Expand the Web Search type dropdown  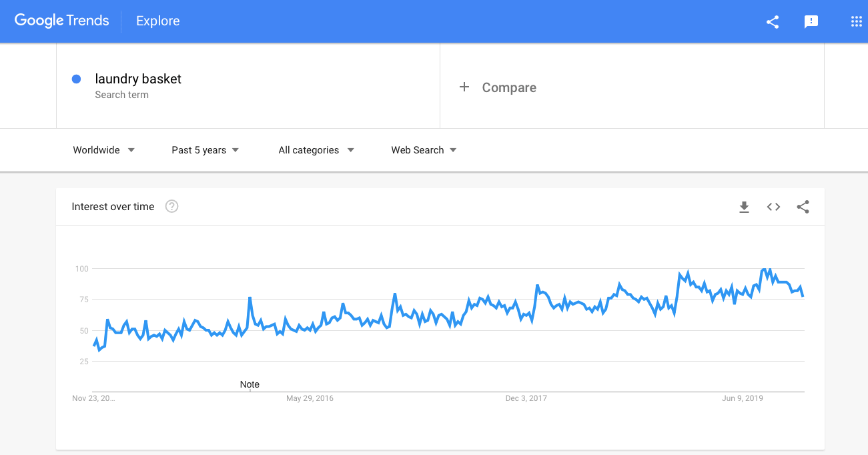424,150
